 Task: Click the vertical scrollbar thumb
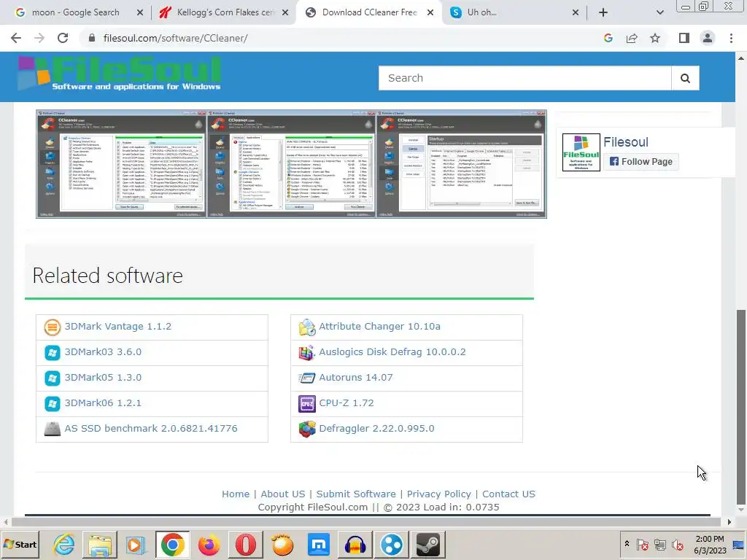pyautogui.click(x=741, y=407)
